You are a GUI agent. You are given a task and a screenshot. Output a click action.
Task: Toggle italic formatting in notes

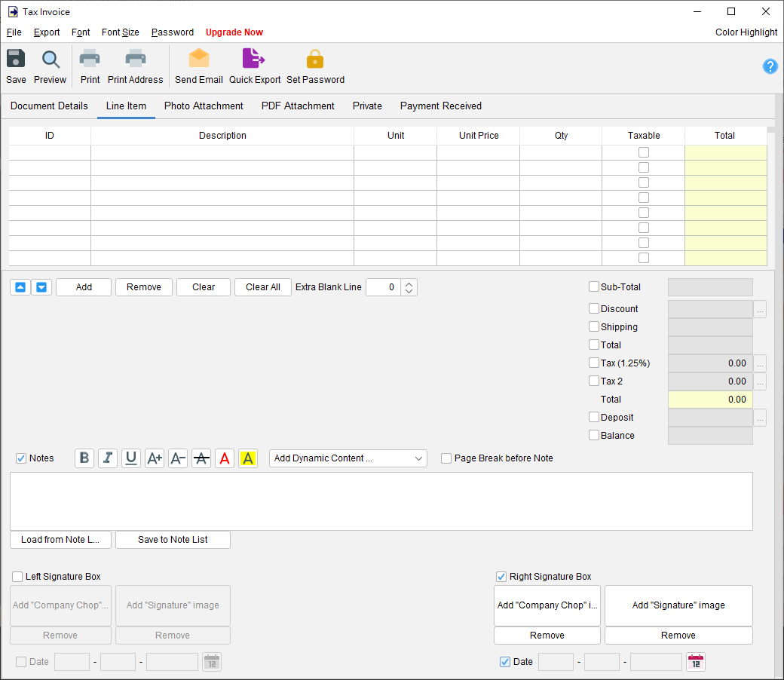108,458
